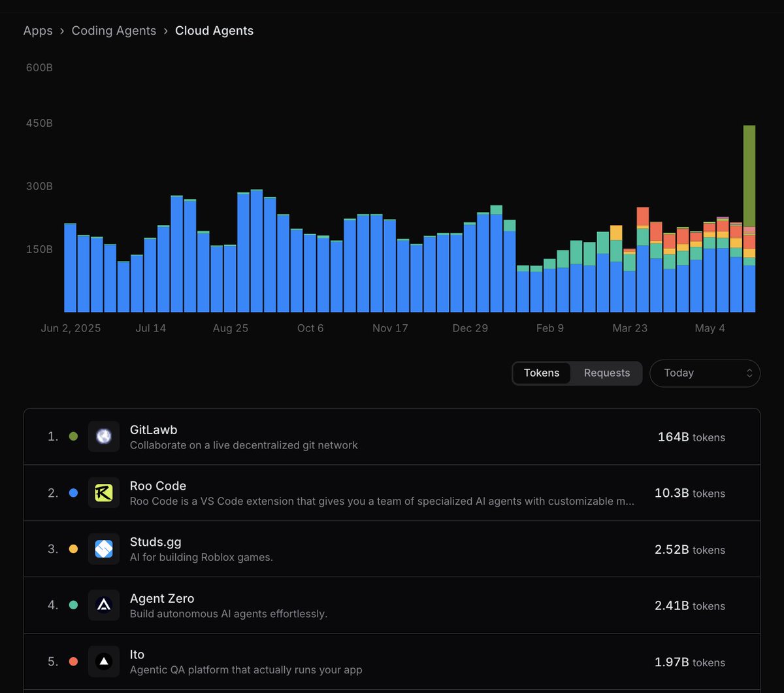Switch to the Requests view
The image size is (784, 693).
[607, 373]
